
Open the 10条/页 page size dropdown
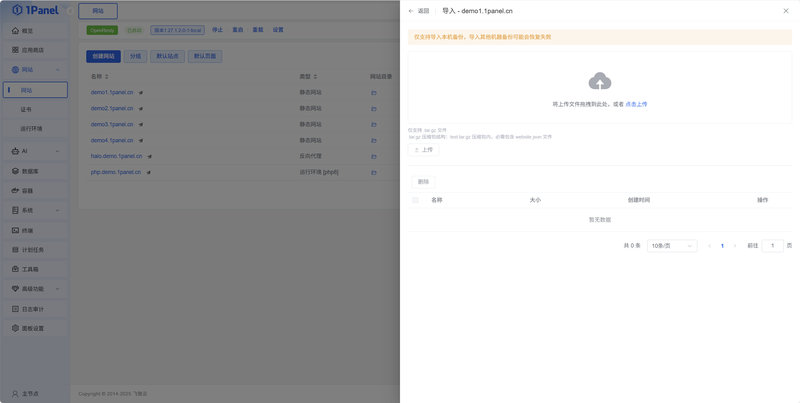(672, 246)
